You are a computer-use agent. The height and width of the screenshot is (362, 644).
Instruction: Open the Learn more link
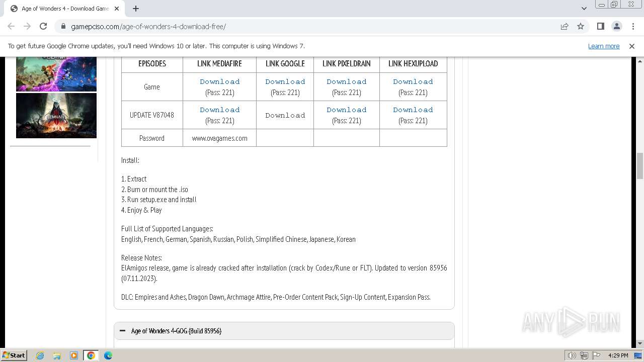[604, 46]
